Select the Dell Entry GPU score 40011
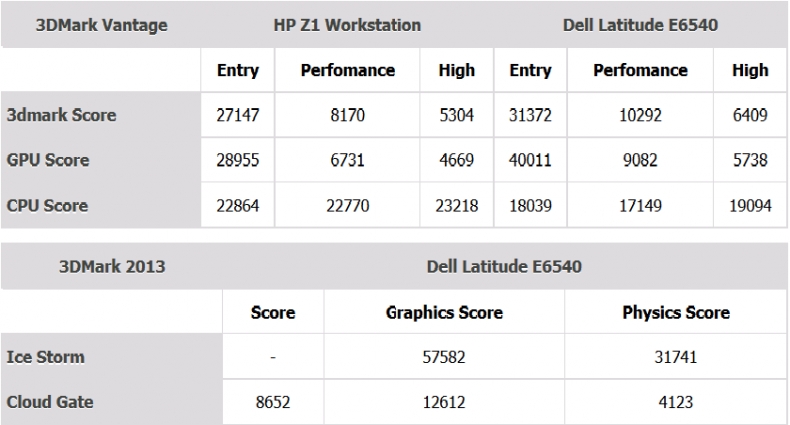The image size is (790, 425). pyautogui.click(x=530, y=160)
